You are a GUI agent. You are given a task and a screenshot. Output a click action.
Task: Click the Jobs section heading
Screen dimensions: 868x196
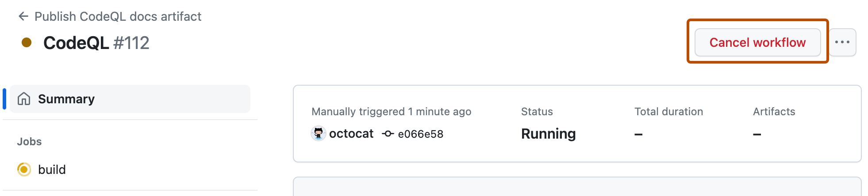pyautogui.click(x=29, y=142)
